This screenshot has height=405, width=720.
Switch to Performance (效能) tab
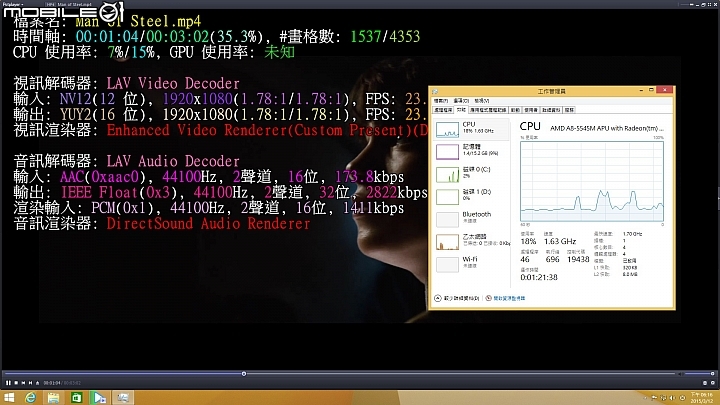click(x=461, y=110)
